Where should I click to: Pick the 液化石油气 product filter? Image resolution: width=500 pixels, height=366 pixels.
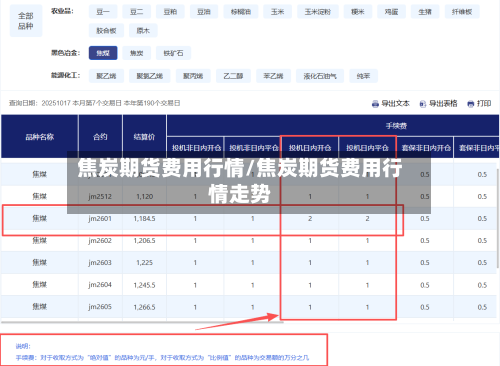[320, 76]
